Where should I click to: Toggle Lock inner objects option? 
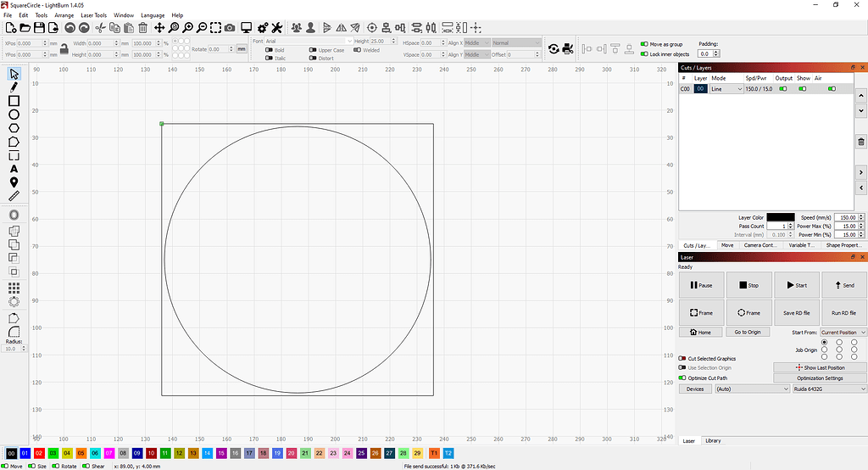[644, 54]
